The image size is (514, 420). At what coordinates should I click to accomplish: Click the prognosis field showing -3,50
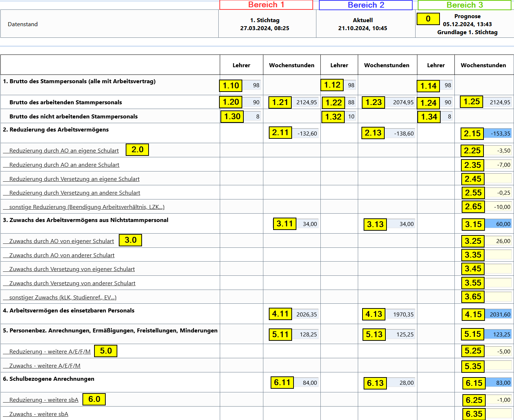point(498,151)
